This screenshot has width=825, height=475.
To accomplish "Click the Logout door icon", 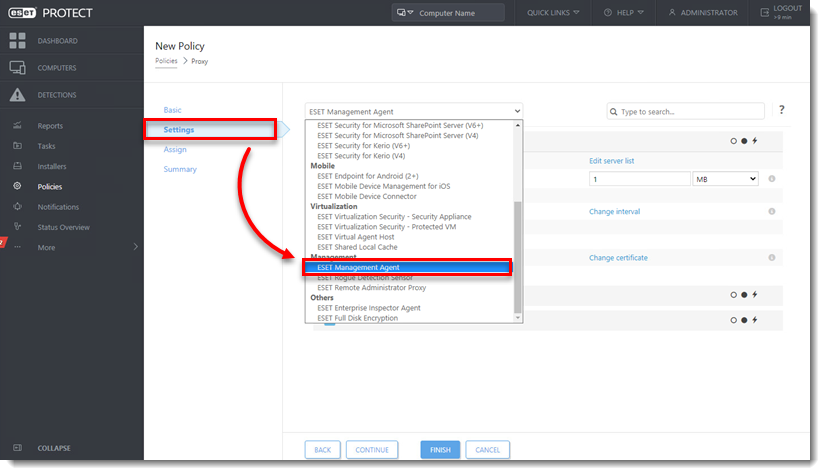I will tap(764, 13).
